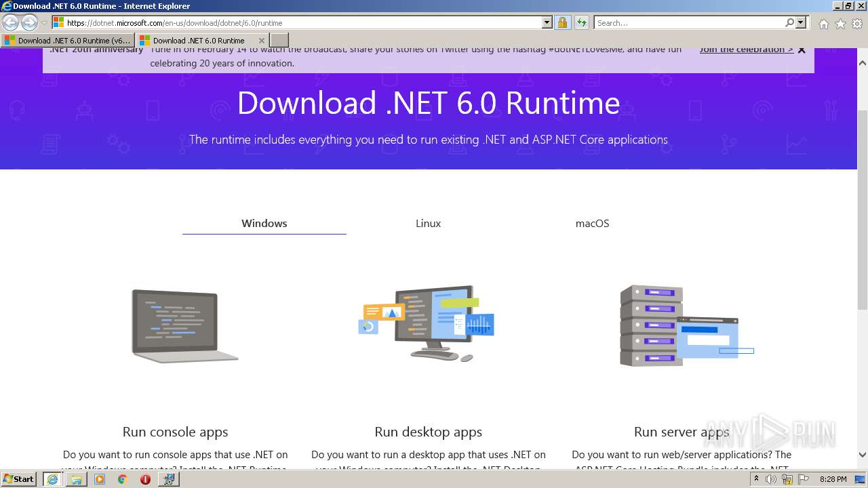The image size is (868, 488).
Task: Click the volume speaker tray icon
Action: 771,479
